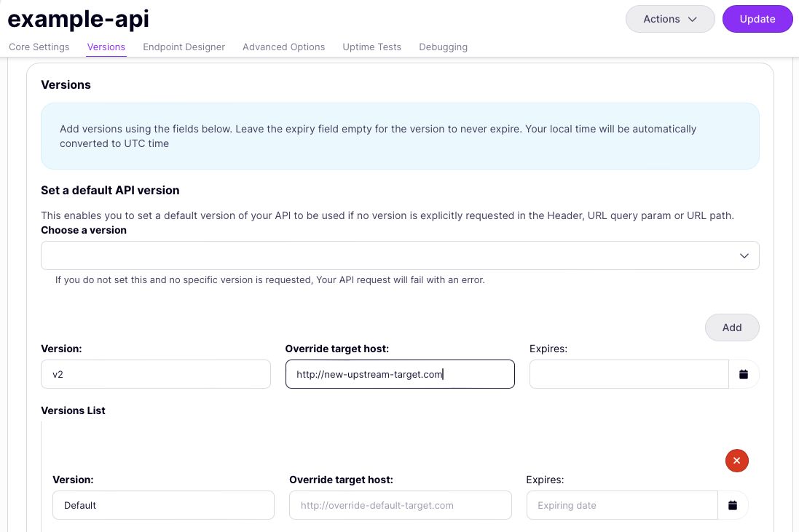The image size is (799, 532).
Task: Edit the new-upstream-target host field
Action: coord(400,374)
